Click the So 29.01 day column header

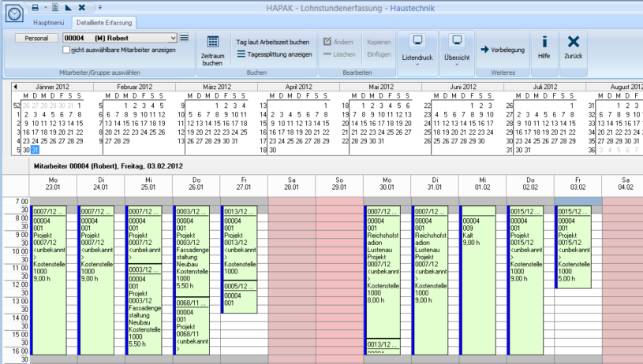tap(339, 184)
